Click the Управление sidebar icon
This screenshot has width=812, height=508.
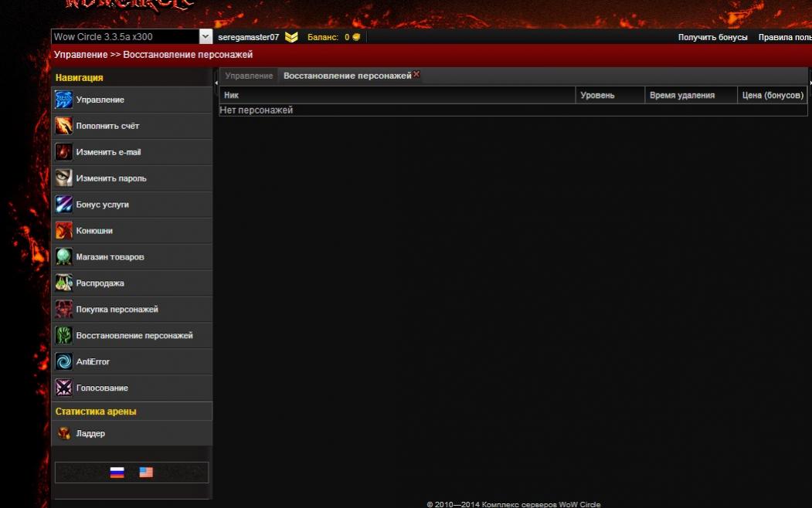point(64,100)
